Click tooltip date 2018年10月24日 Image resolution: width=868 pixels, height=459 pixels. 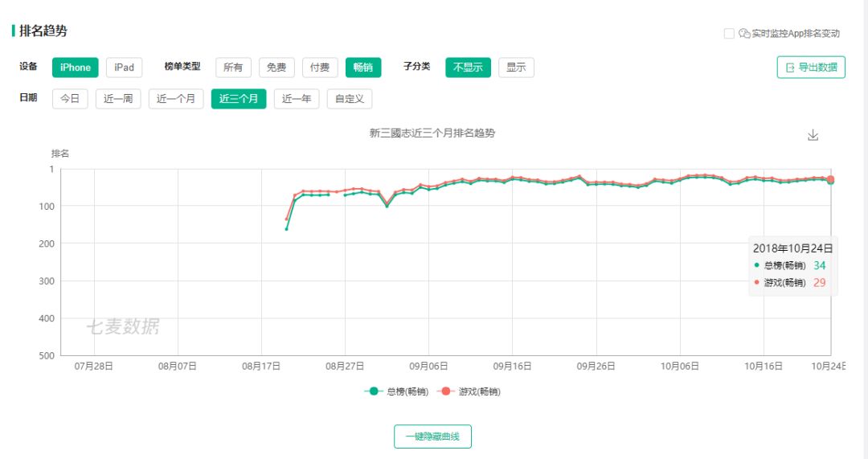coord(792,248)
